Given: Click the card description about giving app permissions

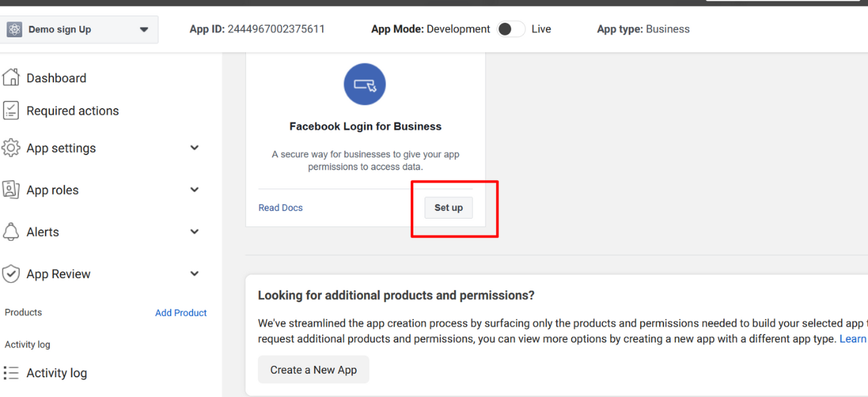Looking at the screenshot, I should pyautogui.click(x=366, y=160).
